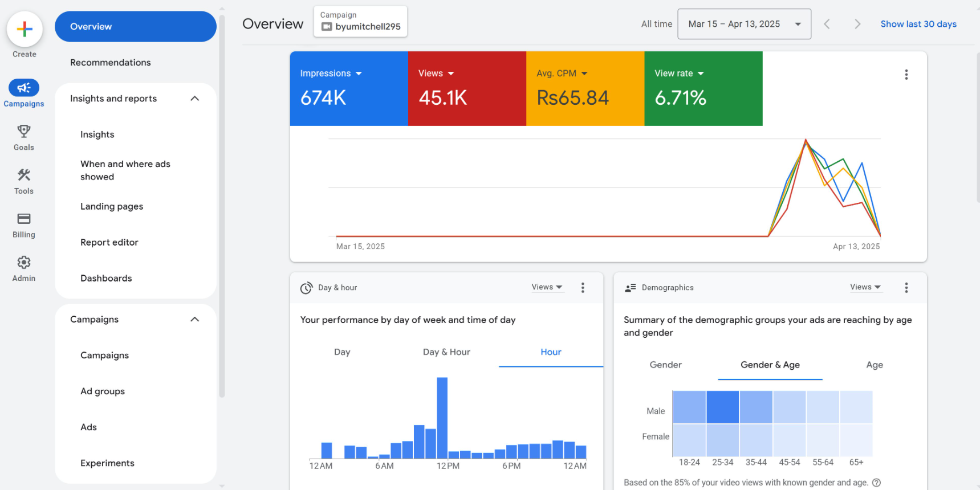Switch to the Day & Hour tab

446,352
